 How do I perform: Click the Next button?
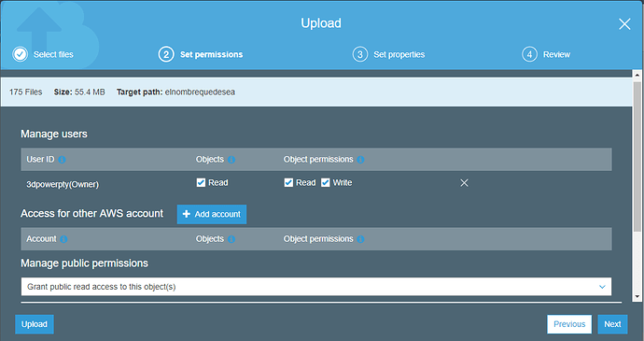pos(612,324)
